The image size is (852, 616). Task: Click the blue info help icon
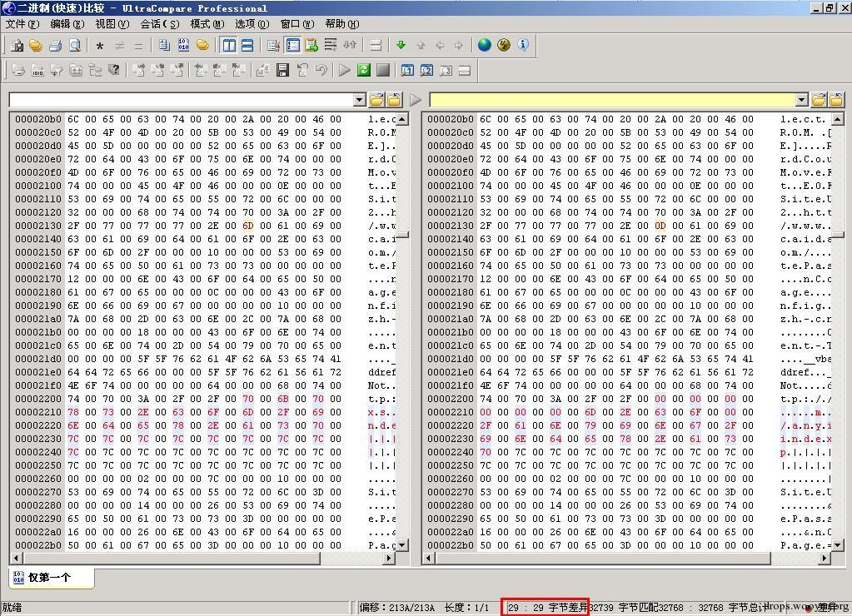pos(523,45)
